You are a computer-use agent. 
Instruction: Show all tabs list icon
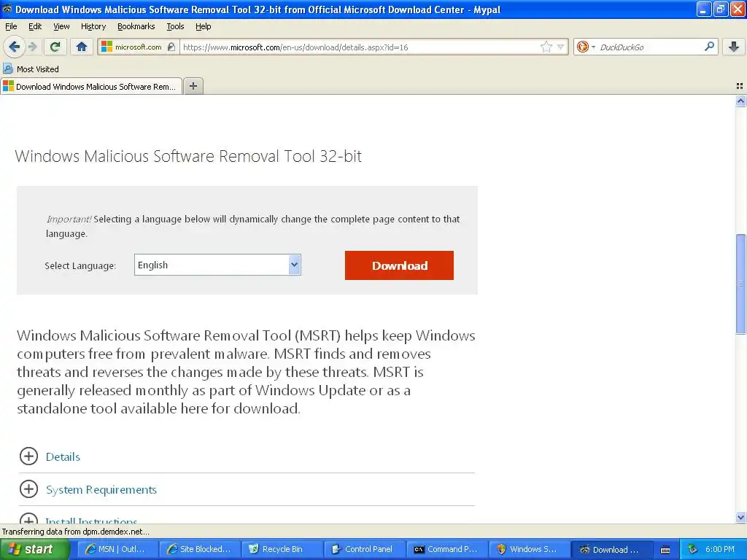pos(740,86)
